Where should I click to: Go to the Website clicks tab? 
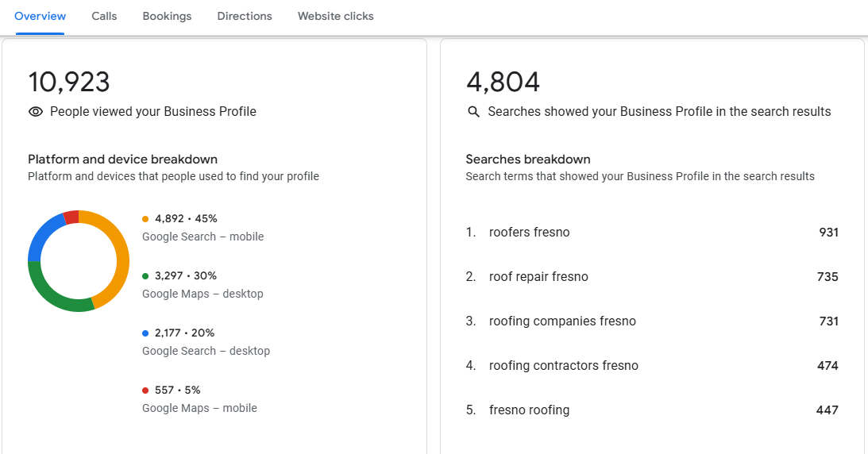[x=335, y=16]
